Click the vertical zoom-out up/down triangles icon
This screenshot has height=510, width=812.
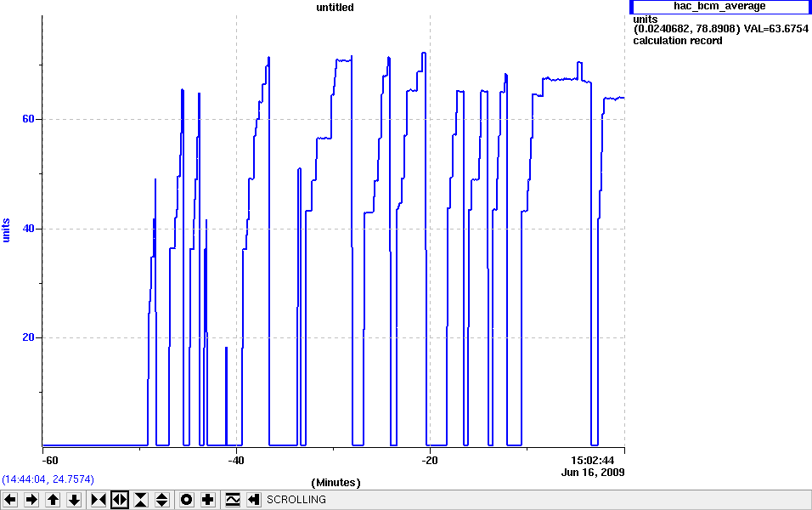[x=162, y=500]
